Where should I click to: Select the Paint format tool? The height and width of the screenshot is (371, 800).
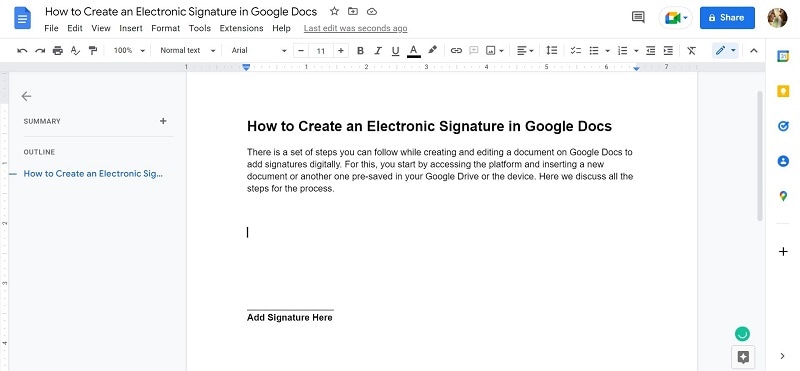(92, 51)
